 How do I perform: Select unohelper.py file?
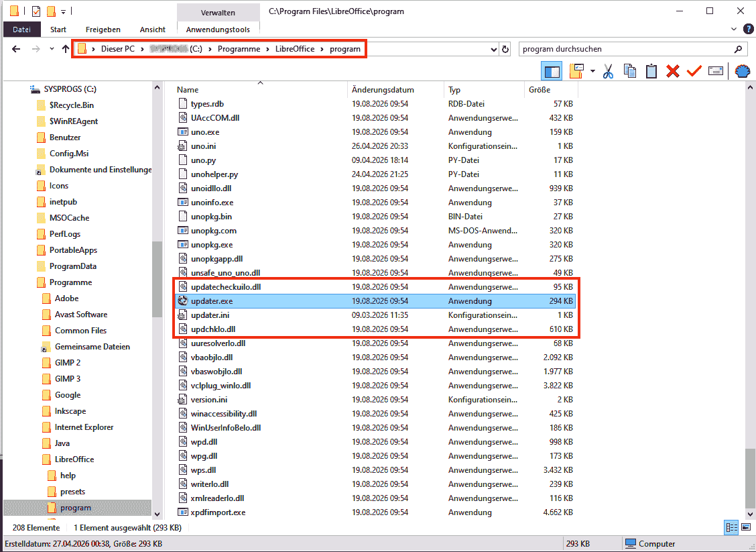pos(214,174)
